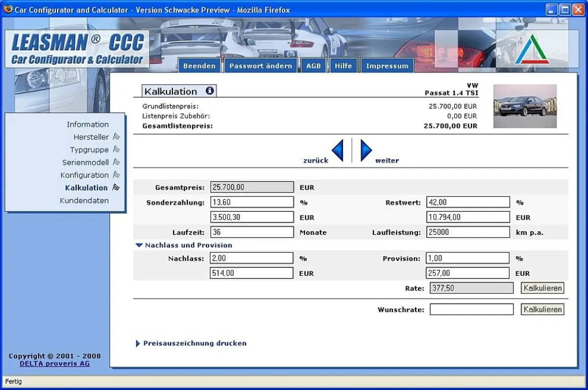Follow the DELTA proveris AG link
Screen dimensions: 588x390
pyautogui.click(x=54, y=364)
